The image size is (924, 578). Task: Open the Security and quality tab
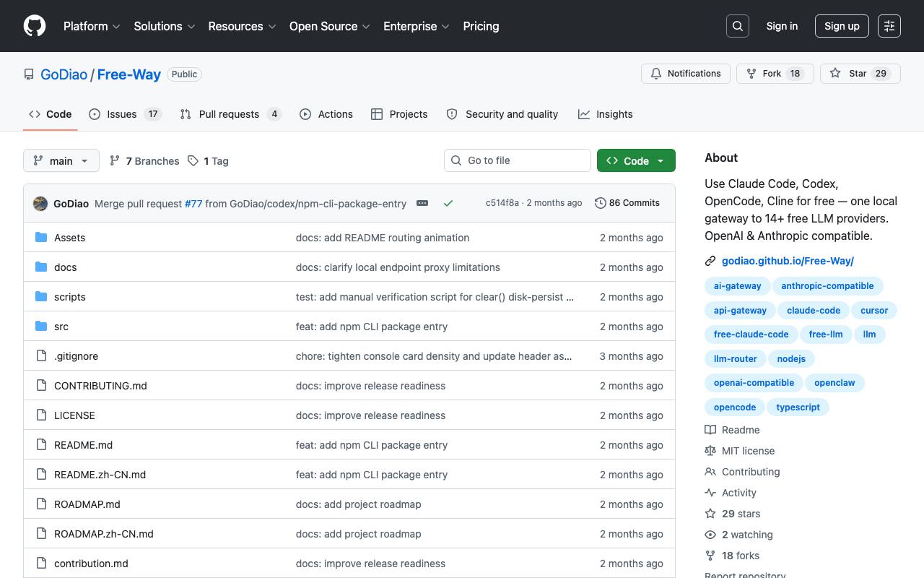pos(502,114)
